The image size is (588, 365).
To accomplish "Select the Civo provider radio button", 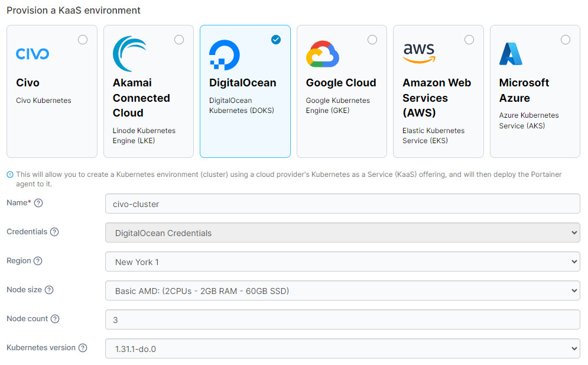I will coord(83,40).
